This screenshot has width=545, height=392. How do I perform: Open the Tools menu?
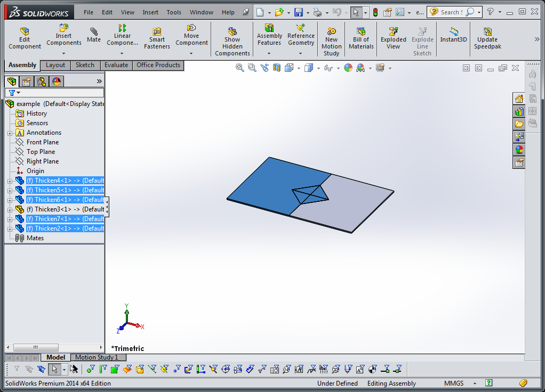pos(173,11)
